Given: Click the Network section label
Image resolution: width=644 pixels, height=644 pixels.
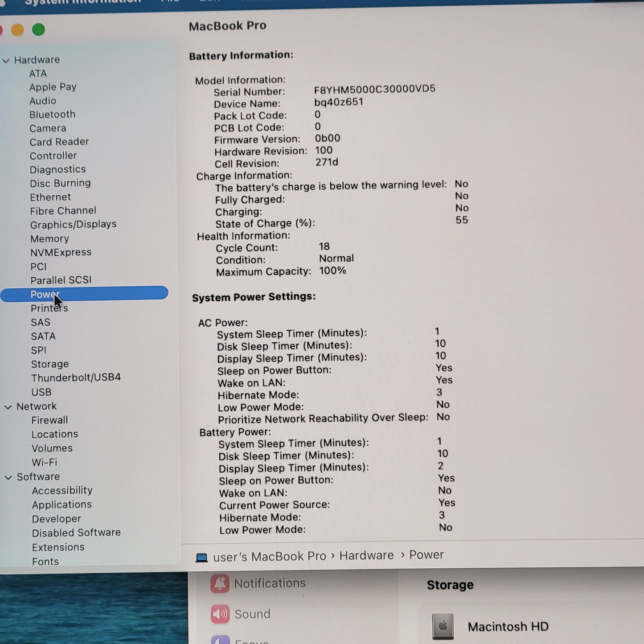Looking at the screenshot, I should coord(37,406).
